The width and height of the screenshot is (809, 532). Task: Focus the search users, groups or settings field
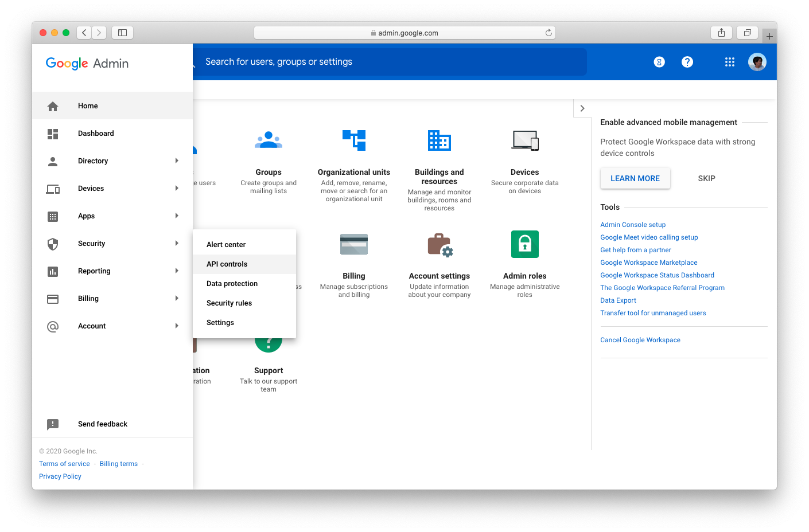tap(390, 62)
